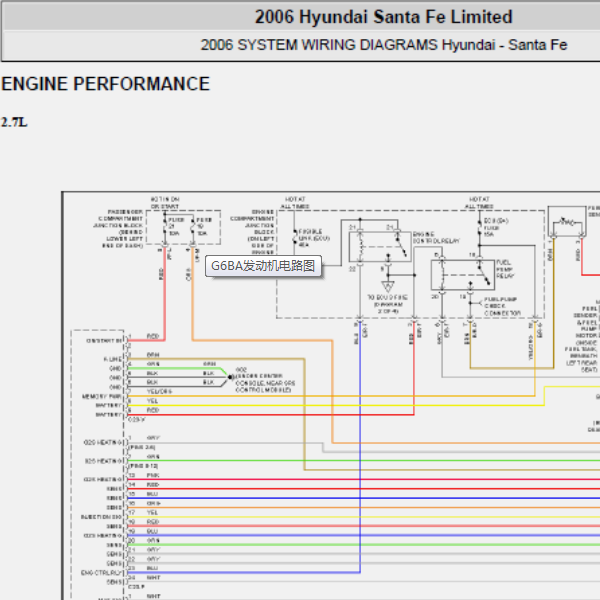This screenshot has width=600, height=600.
Task: Click the fuel sender resistor symbol box
Action: click(x=567, y=222)
